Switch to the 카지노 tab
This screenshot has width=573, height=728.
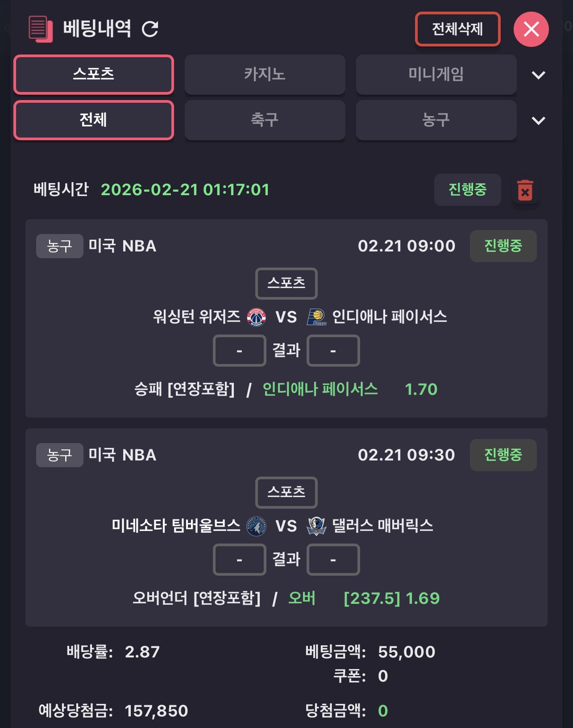(265, 74)
